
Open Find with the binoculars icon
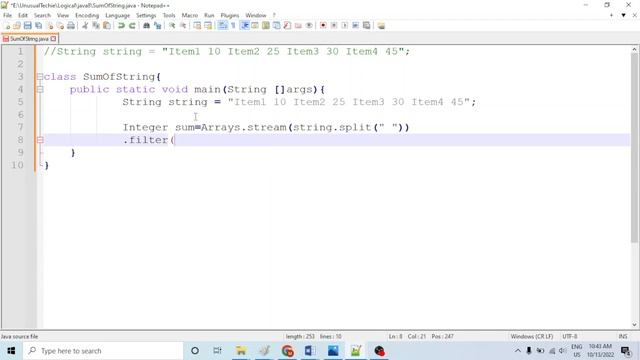[146, 26]
